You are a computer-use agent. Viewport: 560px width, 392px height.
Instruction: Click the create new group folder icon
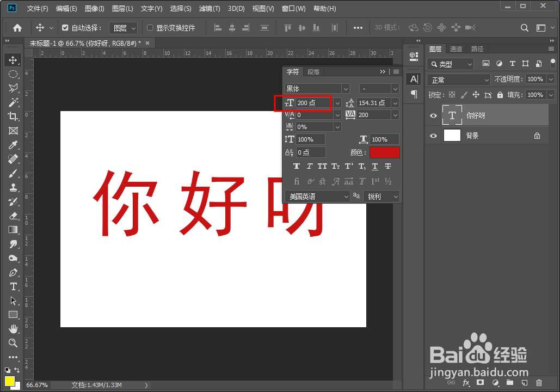[510, 383]
